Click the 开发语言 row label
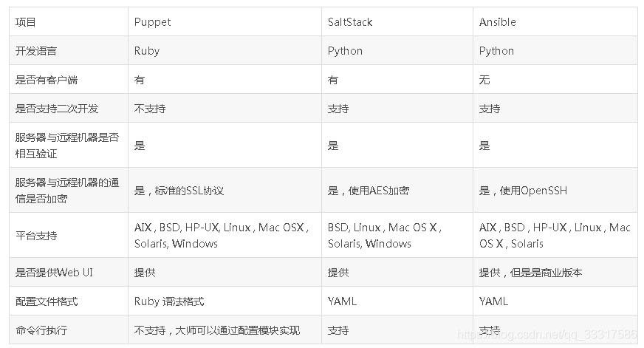Image resolution: width=644 pixels, height=348 pixels. coord(69,50)
